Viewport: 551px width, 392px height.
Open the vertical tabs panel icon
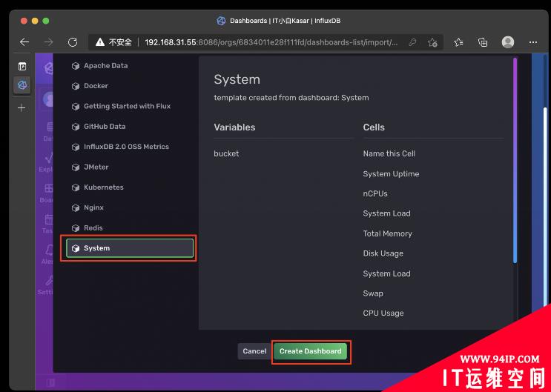(x=22, y=66)
